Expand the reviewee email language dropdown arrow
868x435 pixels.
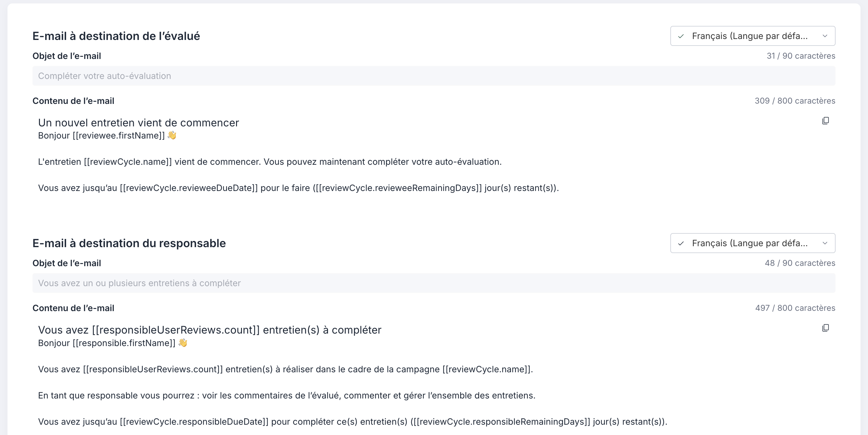(825, 36)
